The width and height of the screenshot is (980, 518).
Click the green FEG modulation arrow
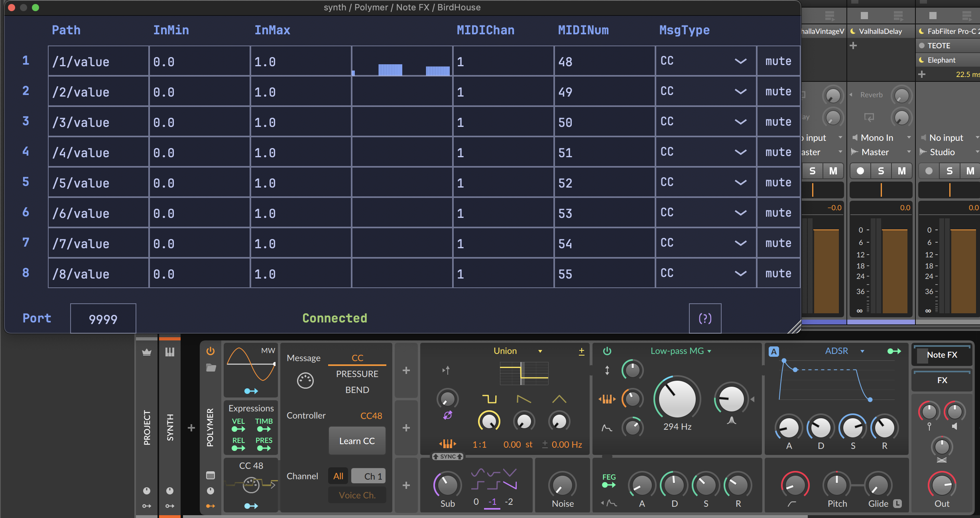pos(609,485)
